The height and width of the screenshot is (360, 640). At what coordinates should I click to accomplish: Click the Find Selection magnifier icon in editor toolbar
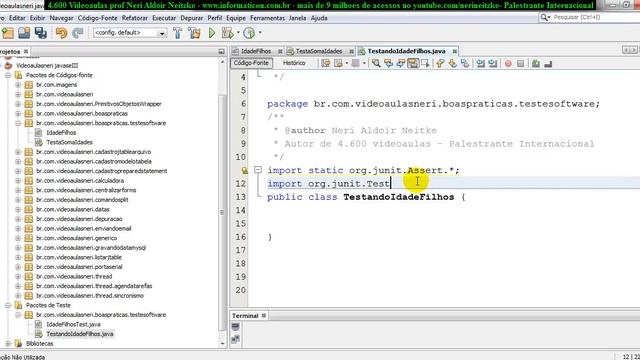point(376,63)
